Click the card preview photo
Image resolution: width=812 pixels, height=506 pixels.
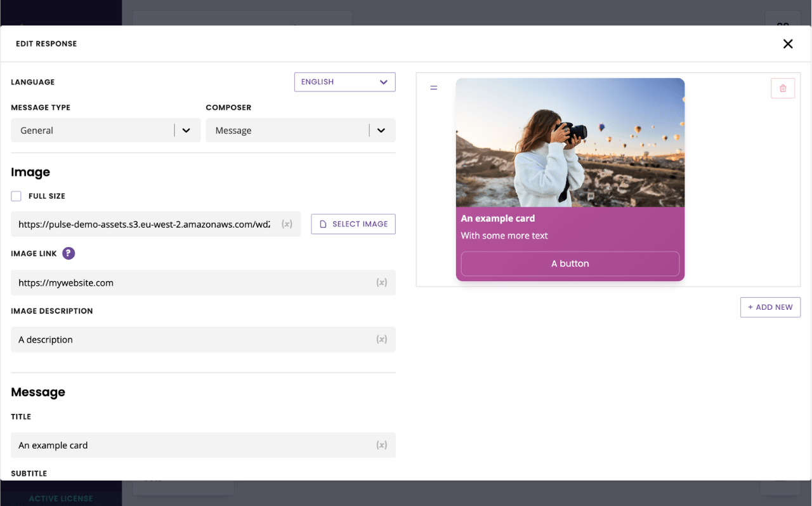[570, 143]
